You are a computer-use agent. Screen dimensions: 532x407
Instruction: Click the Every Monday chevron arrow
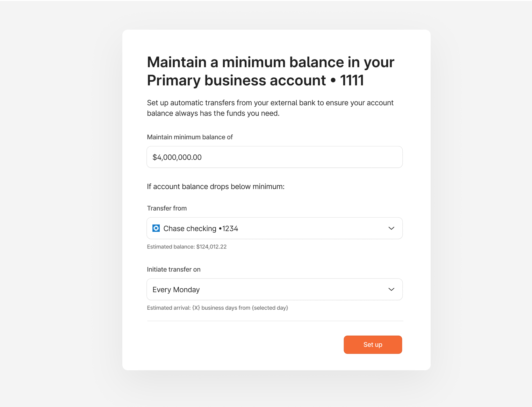click(391, 289)
